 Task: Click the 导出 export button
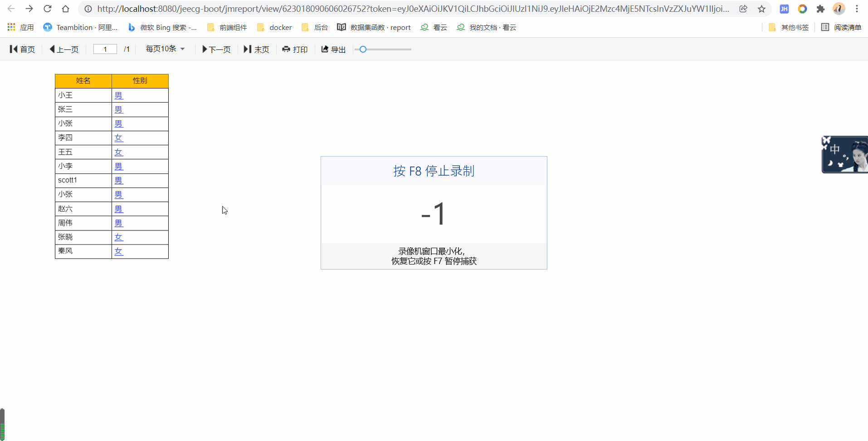pos(333,49)
